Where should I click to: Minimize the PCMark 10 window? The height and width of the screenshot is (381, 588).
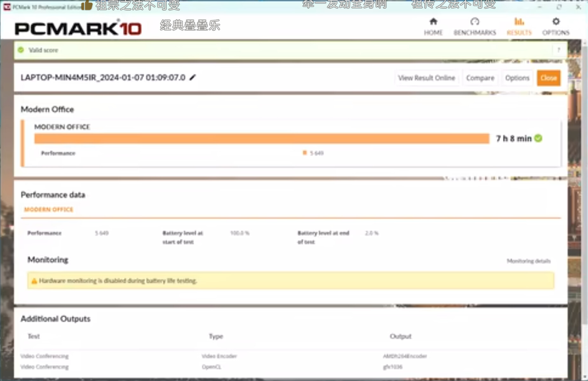click(x=540, y=7)
